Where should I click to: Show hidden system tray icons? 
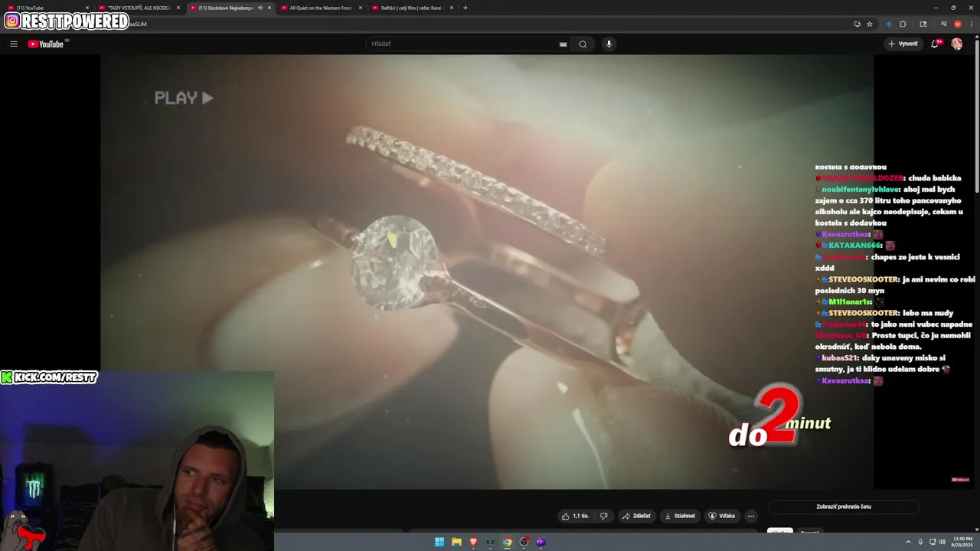tap(908, 542)
